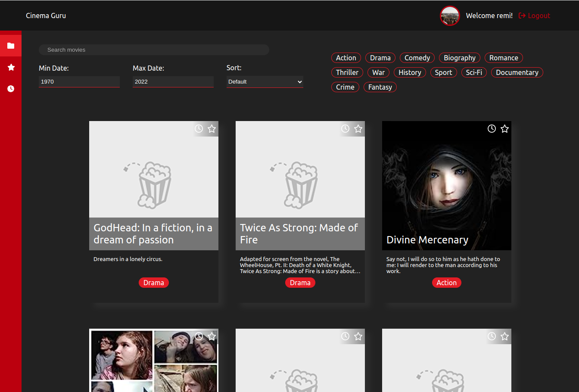The height and width of the screenshot is (392, 579).
Task: Click the user avatar thumbnail
Action: [x=450, y=16]
